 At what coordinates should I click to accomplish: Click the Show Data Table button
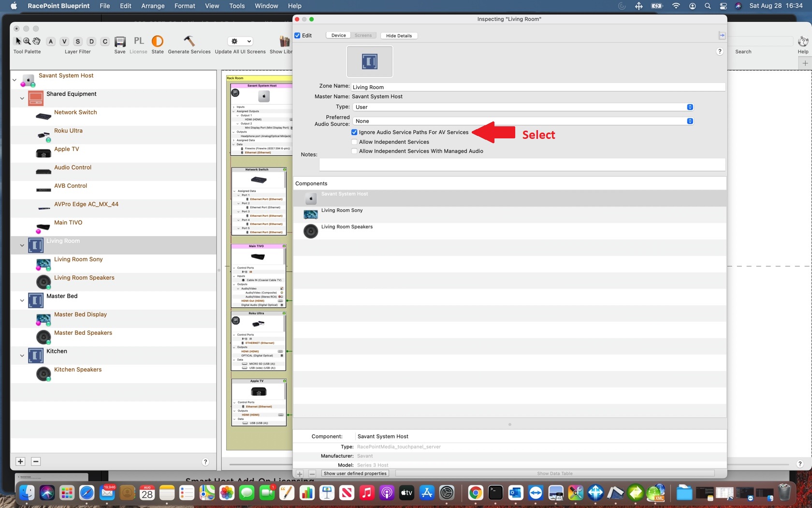554,473
